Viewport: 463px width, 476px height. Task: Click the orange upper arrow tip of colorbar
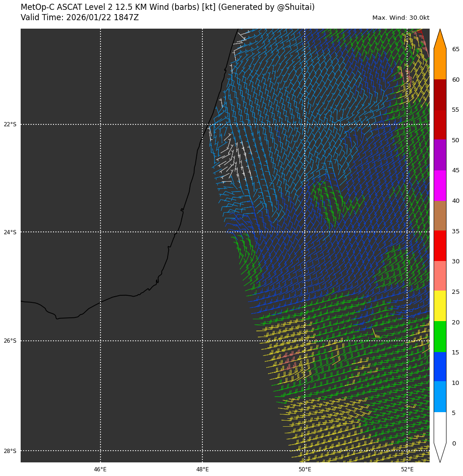(440, 39)
